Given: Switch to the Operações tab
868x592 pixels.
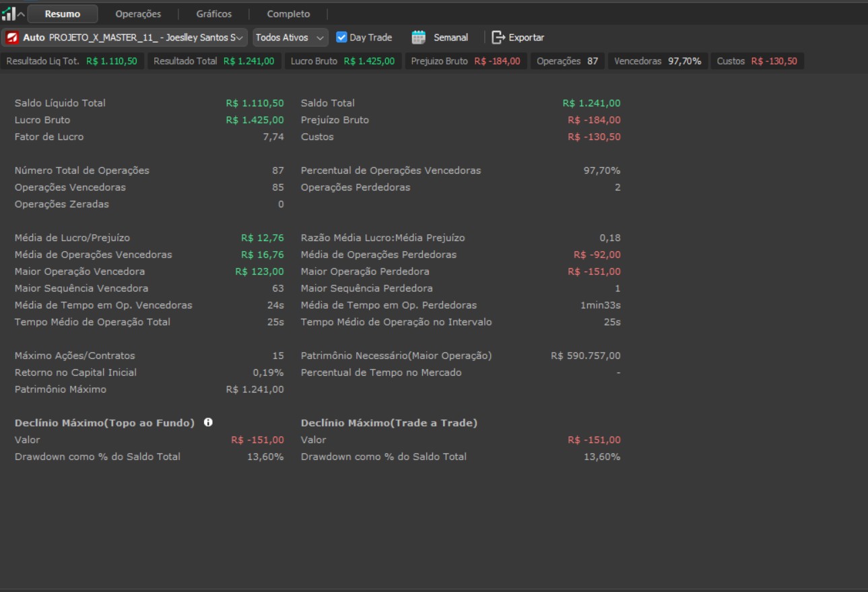Looking at the screenshot, I should [x=138, y=14].
